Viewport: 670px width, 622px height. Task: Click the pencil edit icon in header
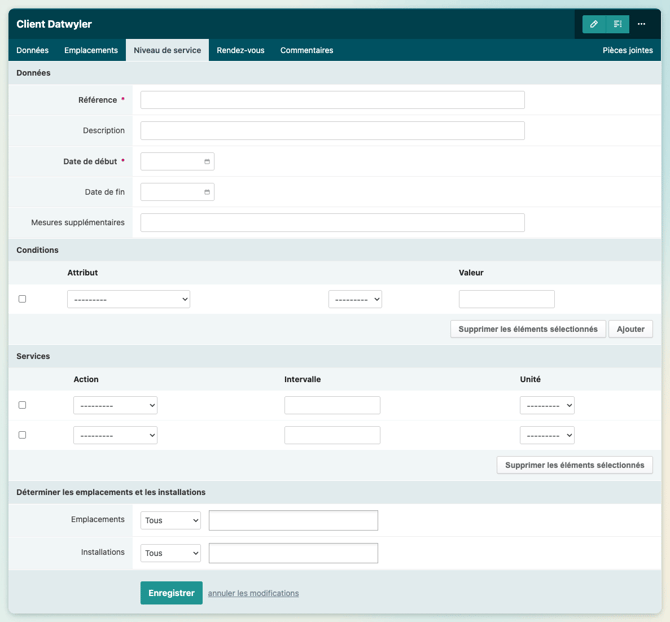click(x=594, y=24)
